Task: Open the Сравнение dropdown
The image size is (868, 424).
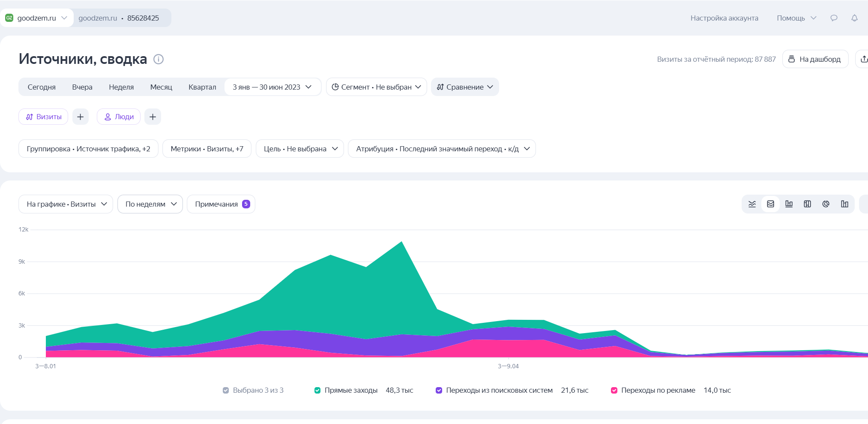Action: (465, 87)
